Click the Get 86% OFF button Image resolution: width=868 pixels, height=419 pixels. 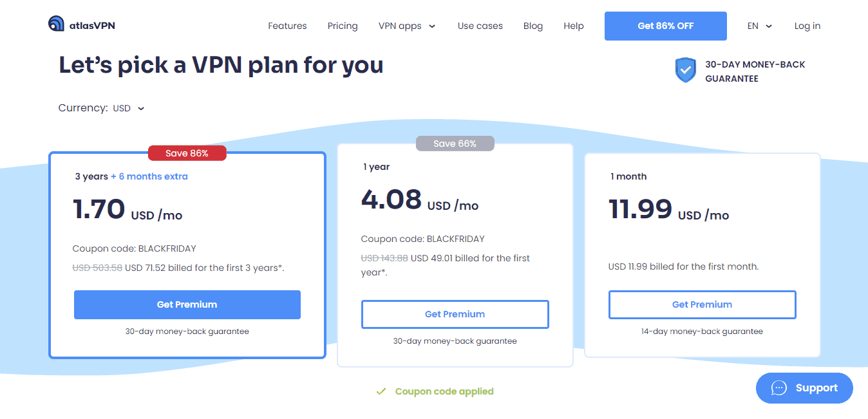click(665, 26)
